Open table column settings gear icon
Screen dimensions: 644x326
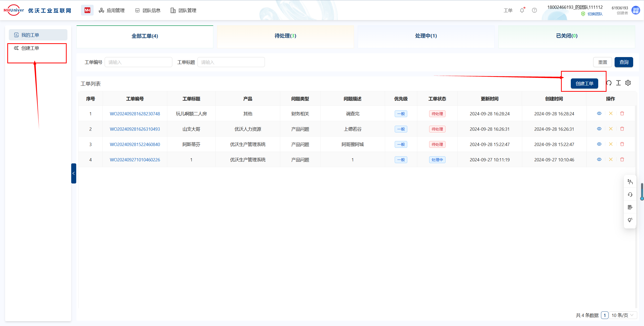(x=628, y=83)
